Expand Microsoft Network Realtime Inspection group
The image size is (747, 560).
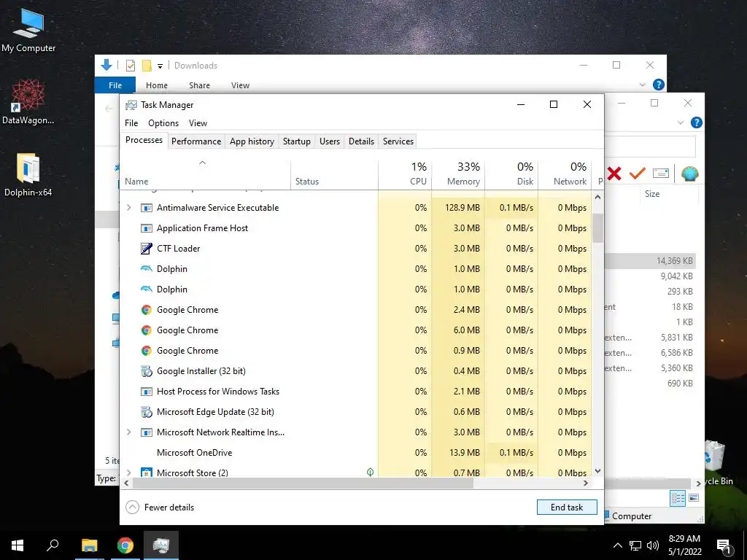(x=128, y=432)
